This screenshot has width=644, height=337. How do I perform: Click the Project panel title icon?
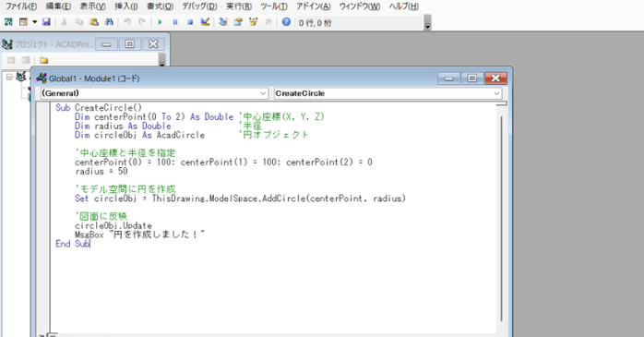tap(7, 44)
